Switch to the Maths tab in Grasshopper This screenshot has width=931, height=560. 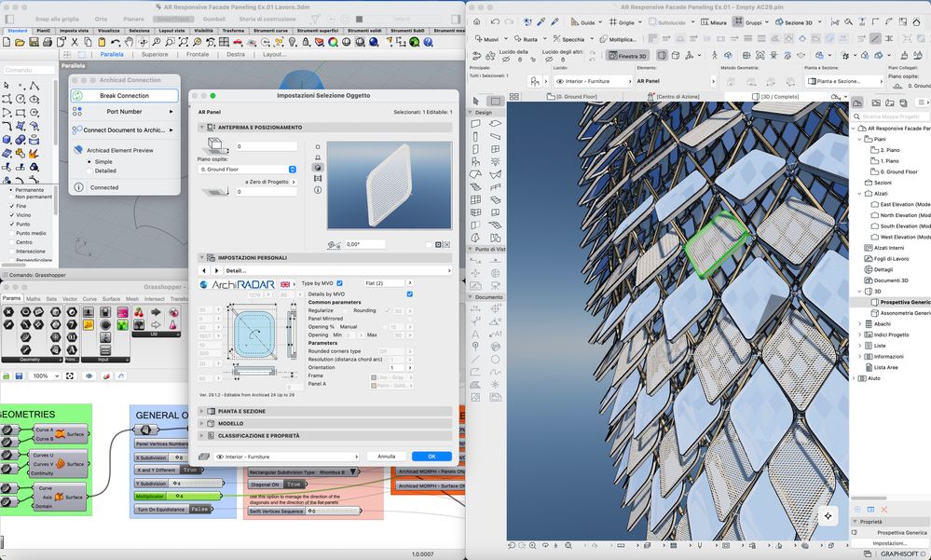point(34,298)
